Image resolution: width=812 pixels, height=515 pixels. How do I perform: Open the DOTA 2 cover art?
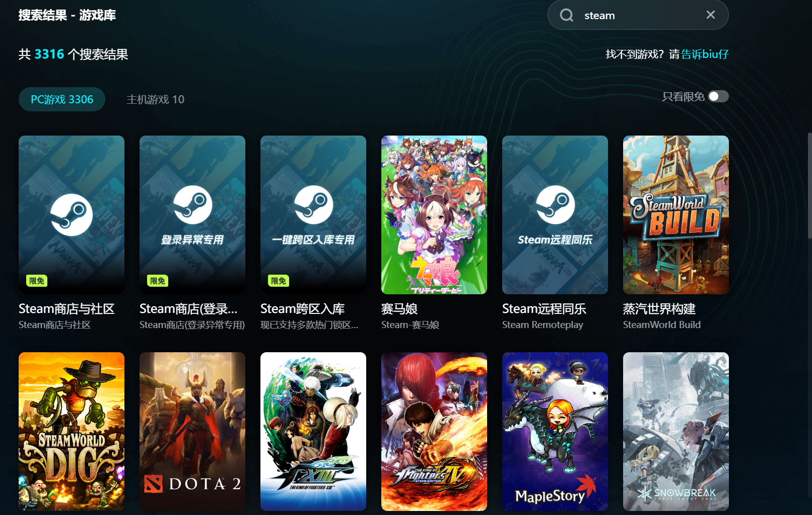coord(192,431)
